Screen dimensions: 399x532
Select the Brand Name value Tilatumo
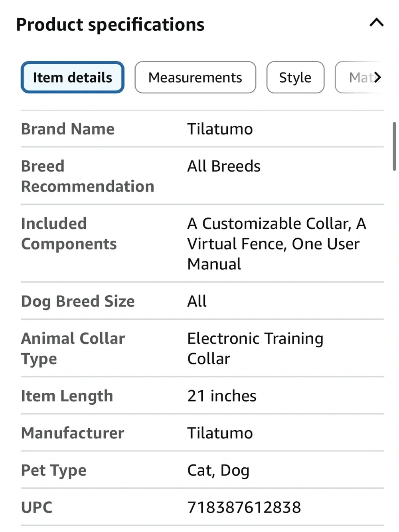[x=220, y=129]
